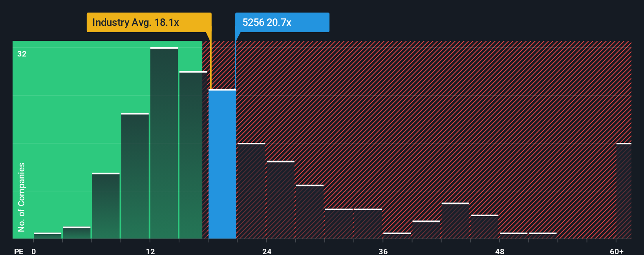Click the PE axis label
Viewport: 644px width, 255px height.
[x=19, y=251]
